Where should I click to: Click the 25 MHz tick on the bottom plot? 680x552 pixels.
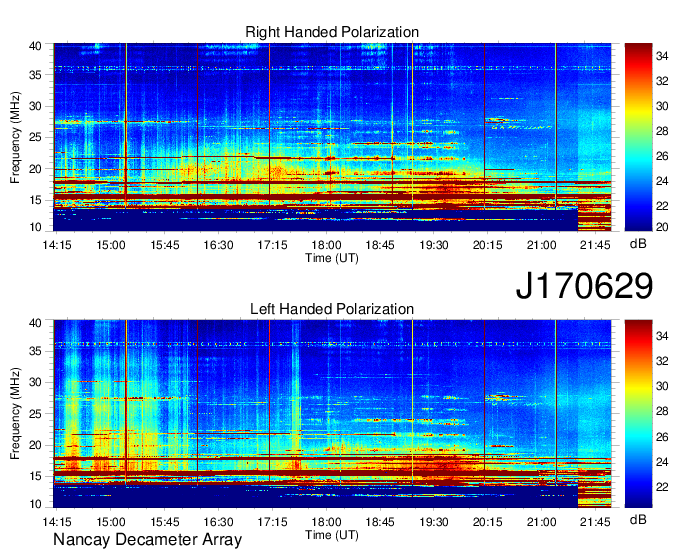(35, 414)
